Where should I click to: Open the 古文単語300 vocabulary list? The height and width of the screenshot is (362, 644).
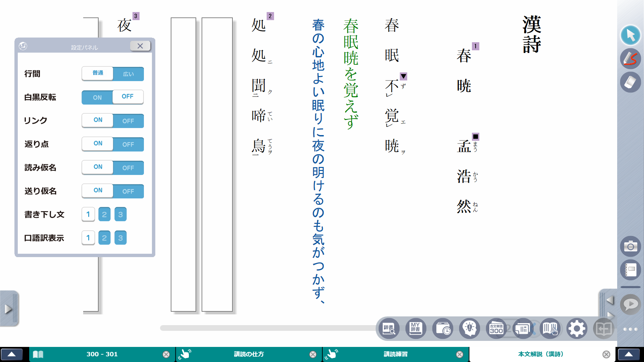pos(496,329)
